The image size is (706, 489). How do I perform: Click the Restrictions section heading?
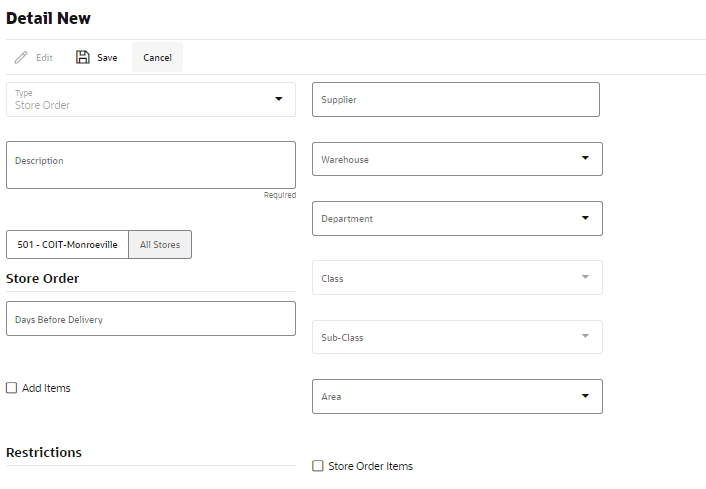(44, 453)
